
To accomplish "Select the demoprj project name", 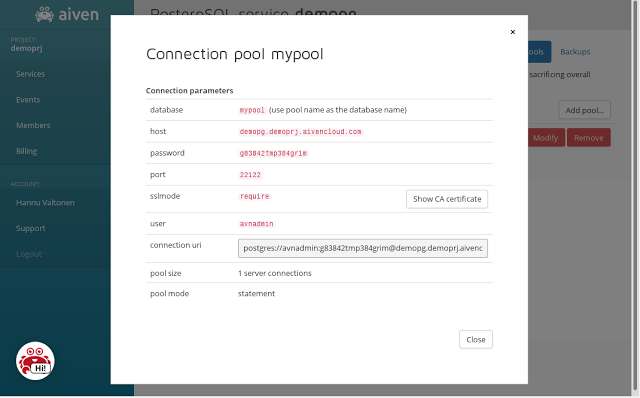I will tap(27, 48).
